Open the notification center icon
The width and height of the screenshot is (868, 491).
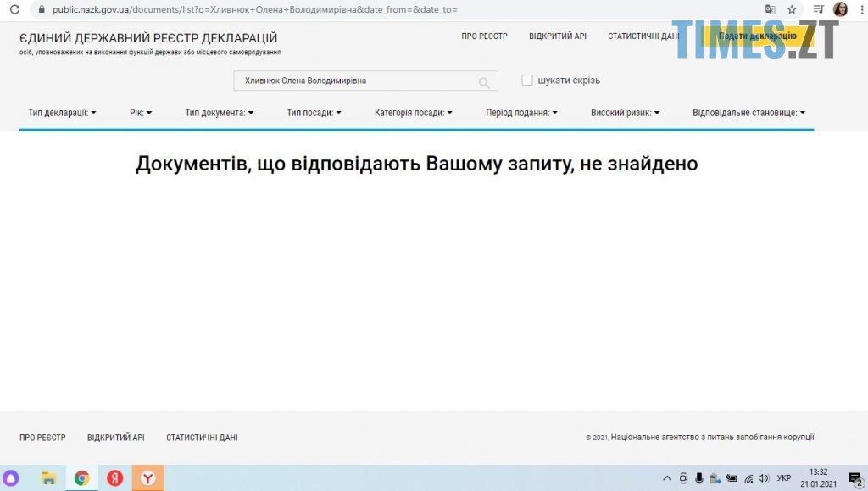[854, 478]
